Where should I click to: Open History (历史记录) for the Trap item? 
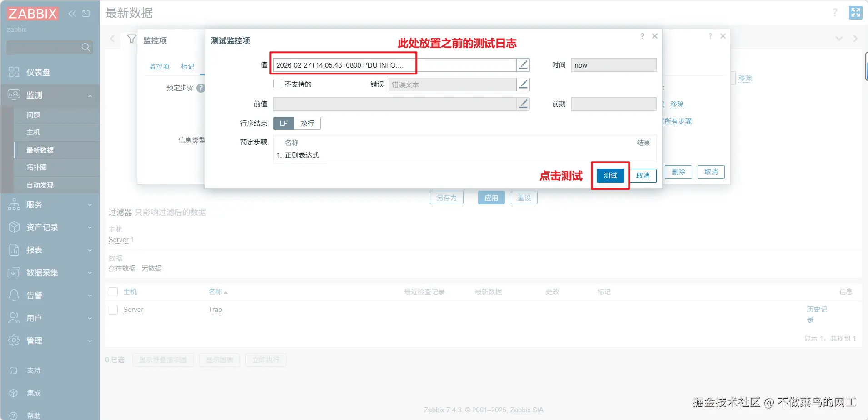point(817,315)
